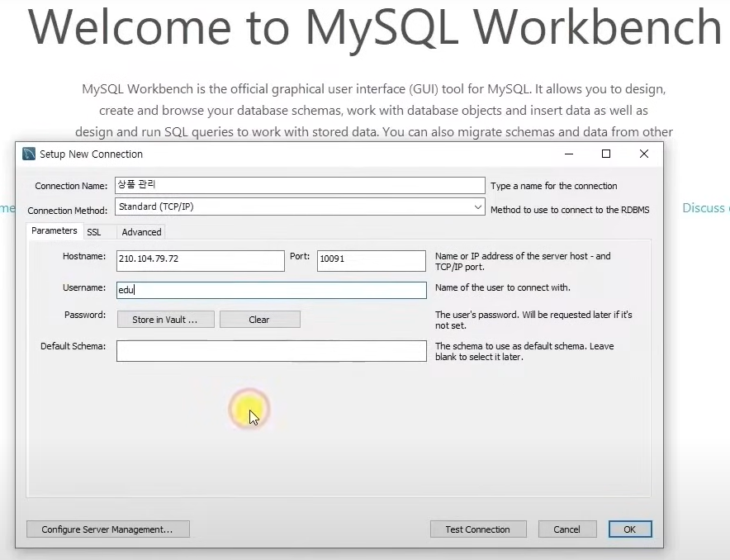The image size is (730, 560).
Task: Click the 'Name of the user to connect with' text
Action: (x=503, y=287)
